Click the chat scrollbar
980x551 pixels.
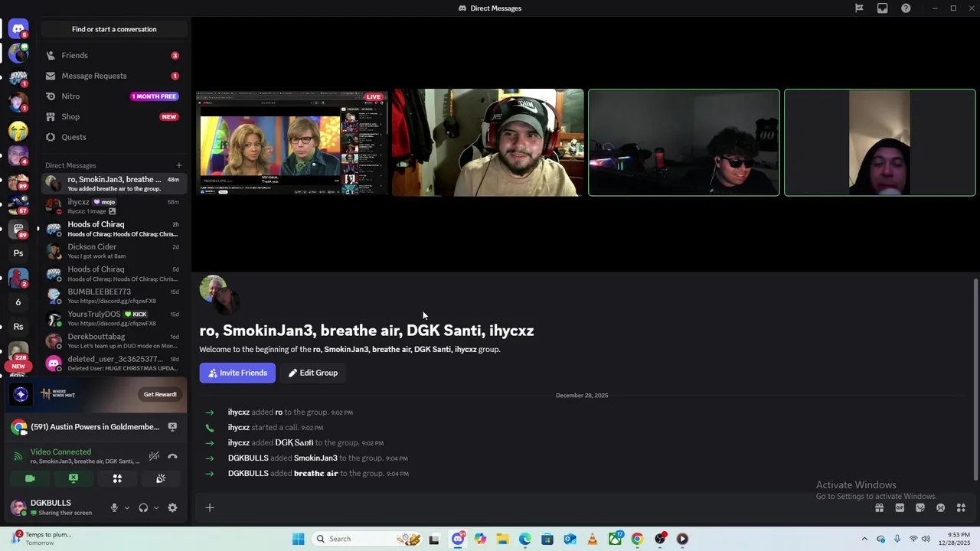pyautogui.click(x=975, y=380)
